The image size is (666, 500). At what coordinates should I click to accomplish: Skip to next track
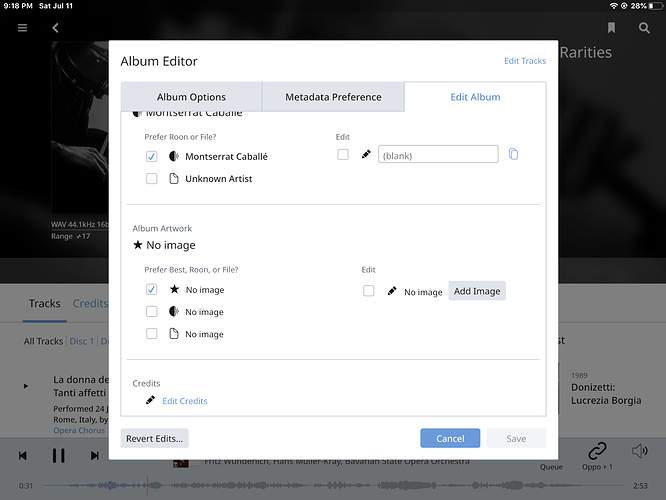pyautogui.click(x=95, y=456)
